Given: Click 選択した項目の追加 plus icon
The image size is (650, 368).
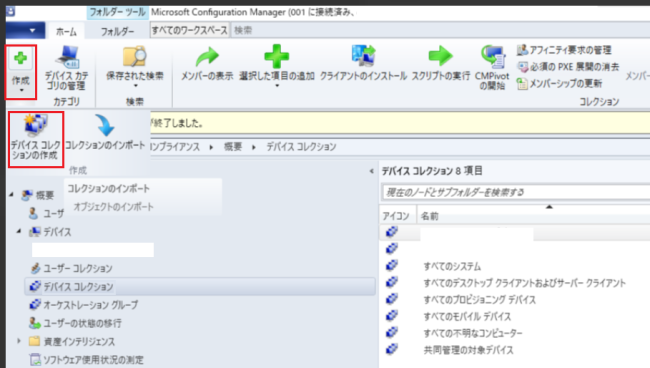Looking at the screenshot, I should click(276, 56).
